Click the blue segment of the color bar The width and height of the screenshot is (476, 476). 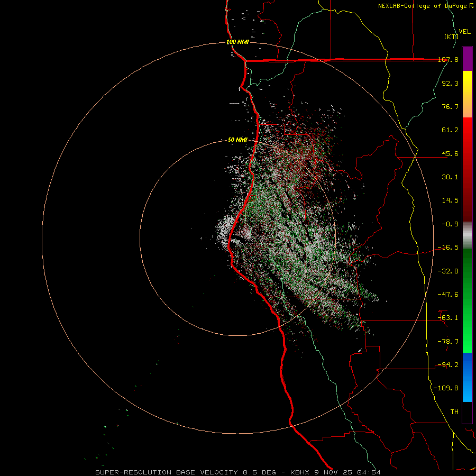click(x=467, y=377)
